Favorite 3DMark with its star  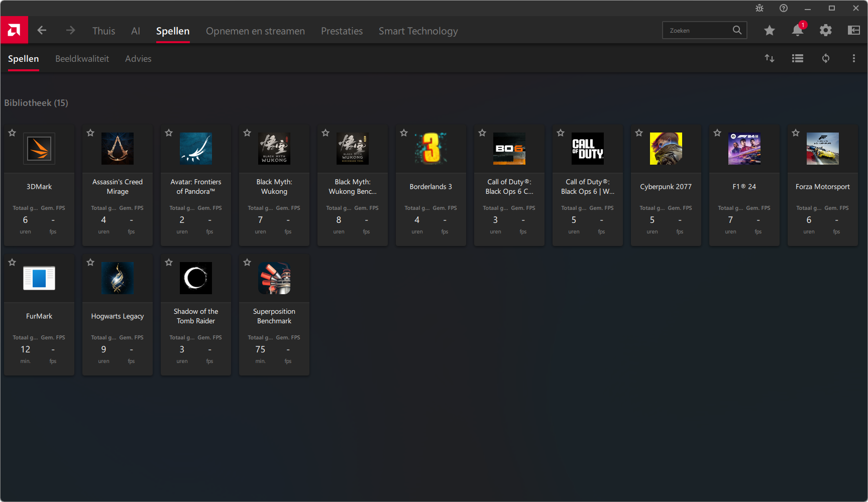pyautogui.click(x=12, y=133)
